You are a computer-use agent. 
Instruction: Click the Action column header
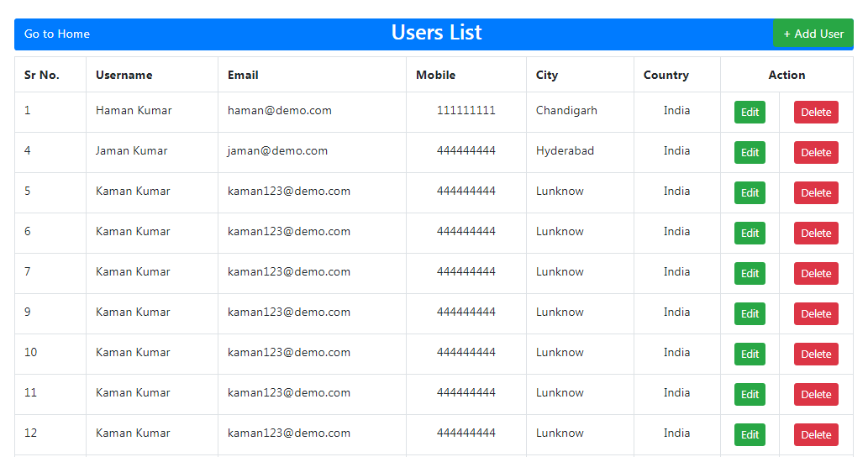pos(786,76)
